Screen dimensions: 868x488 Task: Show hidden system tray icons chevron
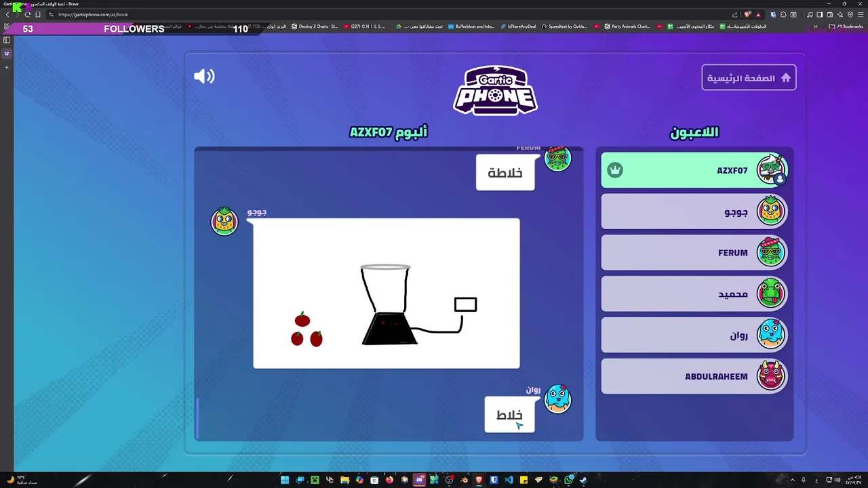click(792, 480)
